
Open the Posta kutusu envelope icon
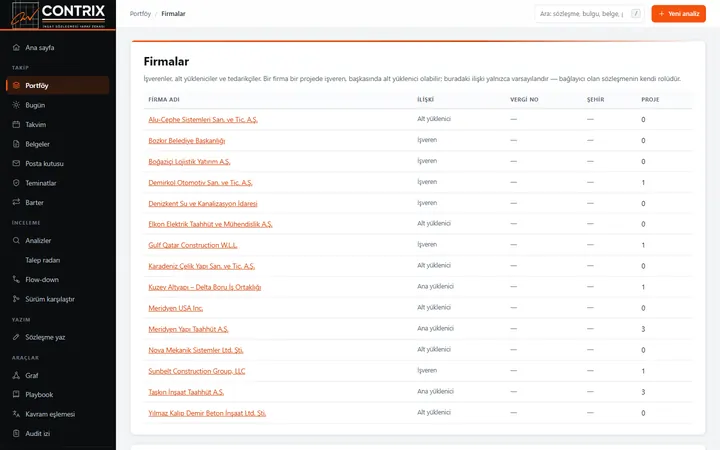point(16,163)
